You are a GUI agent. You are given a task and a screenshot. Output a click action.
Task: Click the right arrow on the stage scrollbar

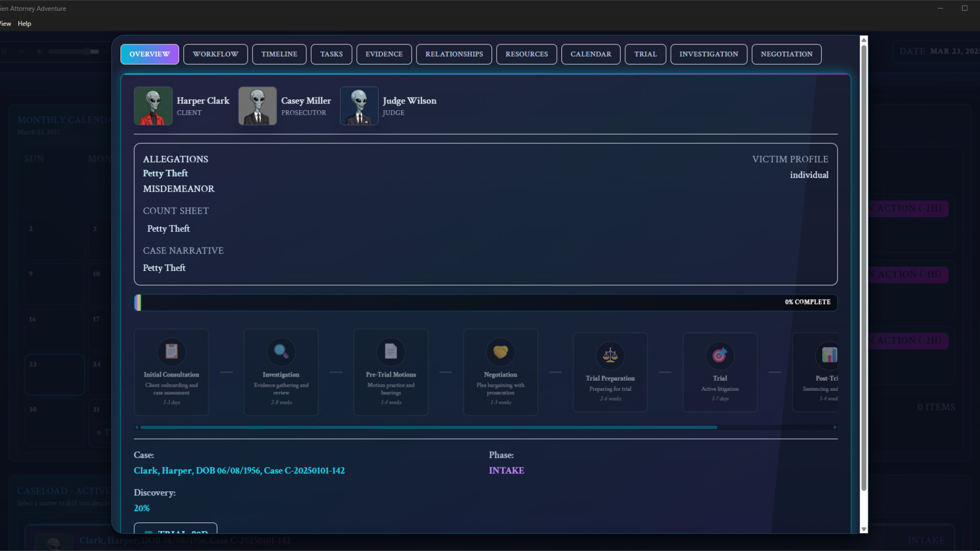(x=836, y=428)
